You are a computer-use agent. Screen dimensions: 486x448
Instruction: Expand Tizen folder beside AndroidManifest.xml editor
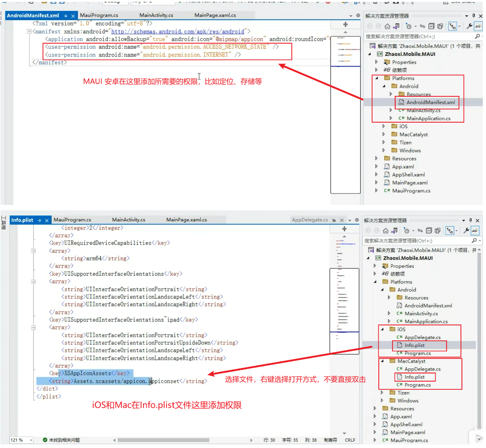(x=384, y=142)
